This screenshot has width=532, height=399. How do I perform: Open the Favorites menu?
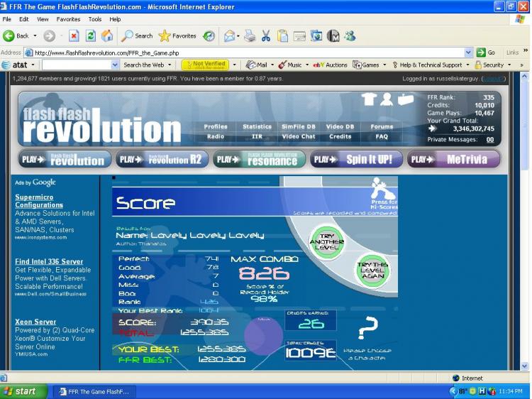tap(68, 19)
